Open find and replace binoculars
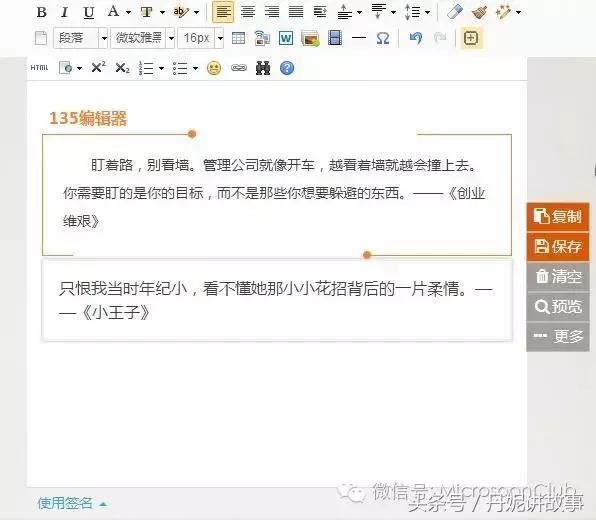596x520 pixels. pos(263,68)
